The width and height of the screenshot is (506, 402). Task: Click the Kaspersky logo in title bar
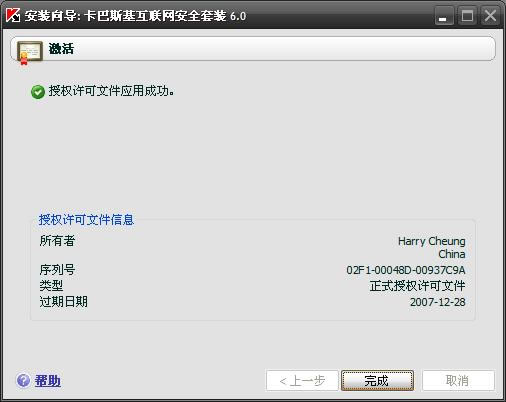click(13, 15)
